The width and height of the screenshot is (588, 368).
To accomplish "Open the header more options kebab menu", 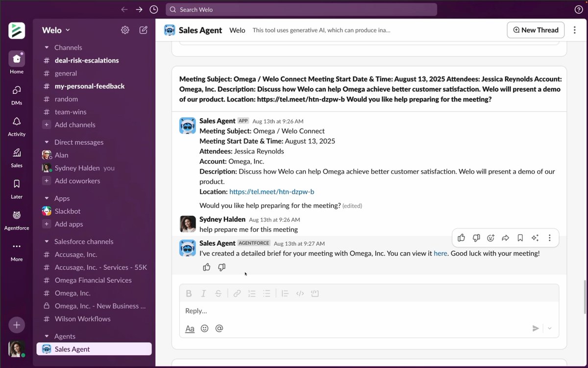I will pyautogui.click(x=575, y=30).
